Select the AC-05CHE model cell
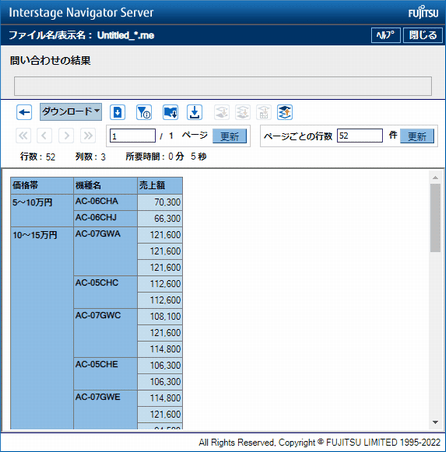Screen dimensions: 446x452 point(105,374)
